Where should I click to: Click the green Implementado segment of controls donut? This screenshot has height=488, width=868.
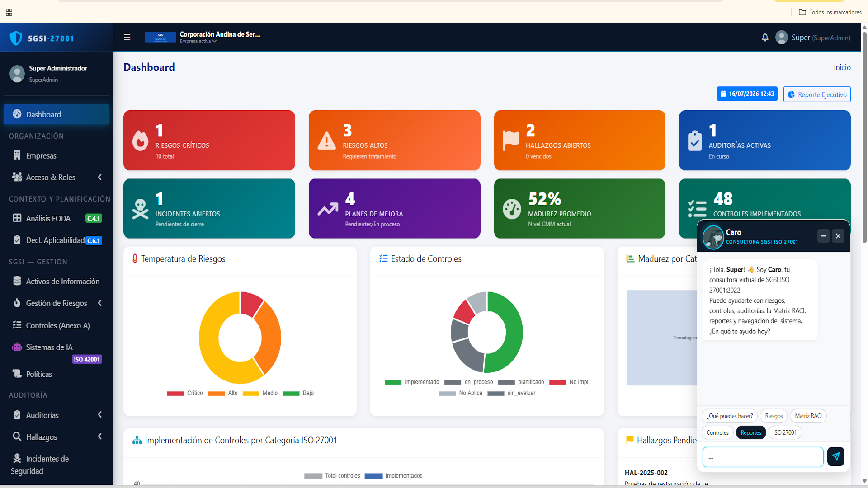pos(513,332)
